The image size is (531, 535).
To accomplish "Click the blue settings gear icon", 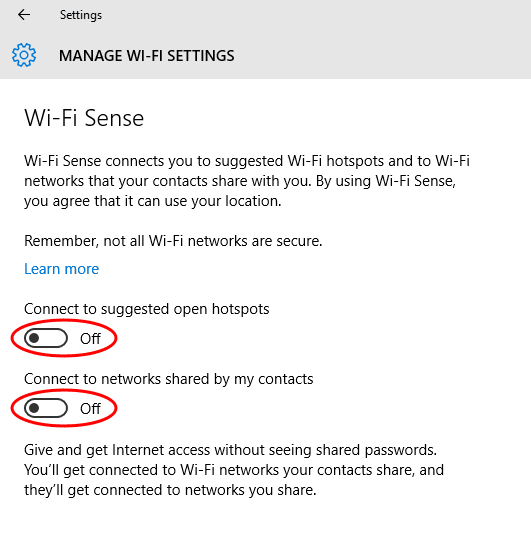I will coord(24,55).
